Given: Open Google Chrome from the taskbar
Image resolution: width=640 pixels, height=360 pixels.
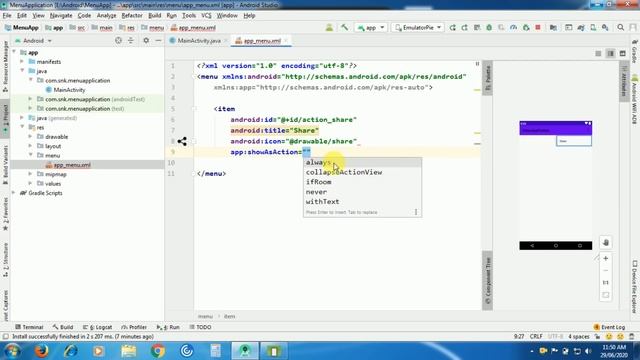Looking at the screenshot, I should [x=158, y=351].
